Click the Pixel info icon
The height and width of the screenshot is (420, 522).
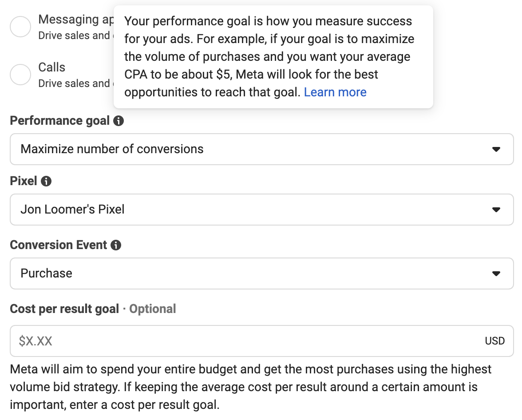[x=46, y=181]
